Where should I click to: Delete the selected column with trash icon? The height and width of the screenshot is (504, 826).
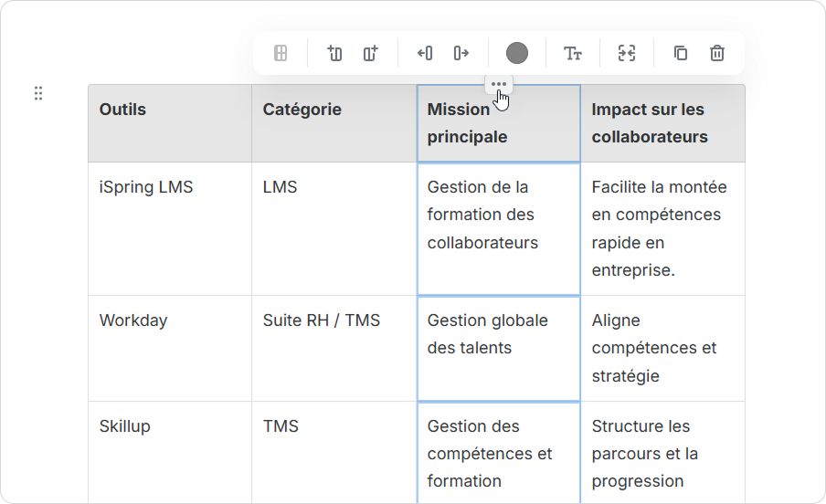click(x=717, y=54)
